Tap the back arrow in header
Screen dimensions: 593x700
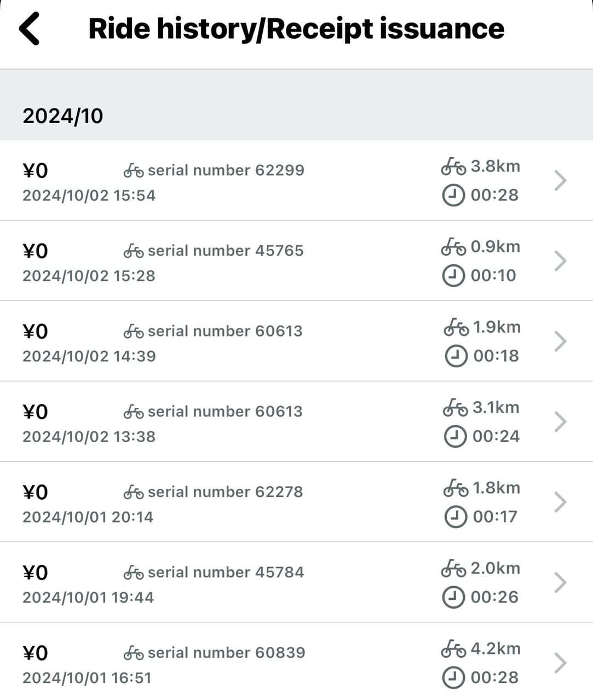[30, 28]
